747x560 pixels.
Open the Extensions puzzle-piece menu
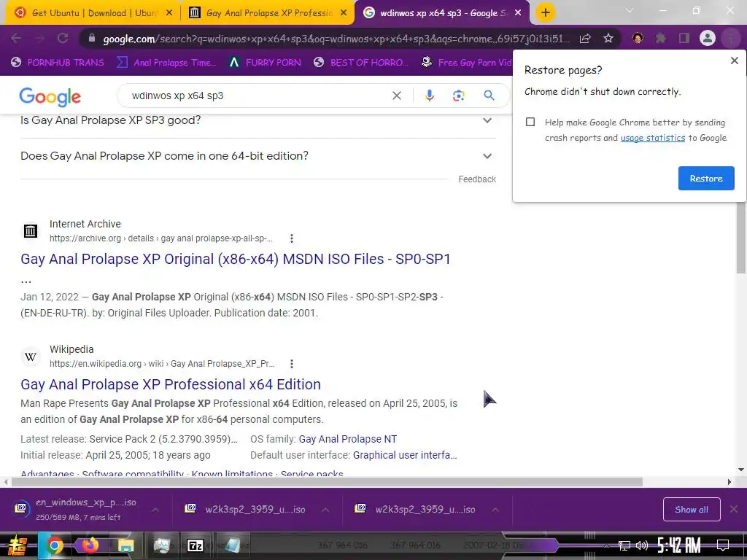click(x=661, y=38)
